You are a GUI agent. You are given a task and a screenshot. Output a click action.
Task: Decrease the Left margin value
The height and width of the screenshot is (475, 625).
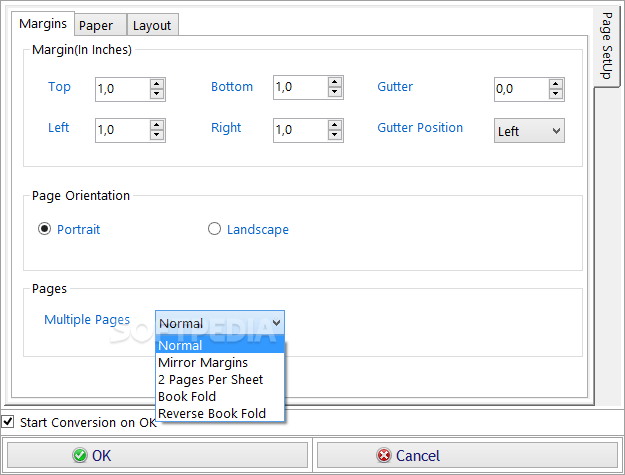pos(157,135)
